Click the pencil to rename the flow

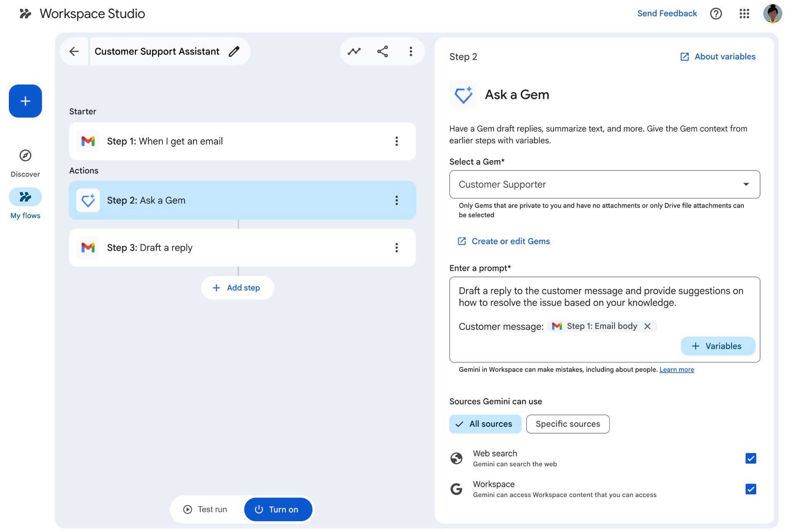tap(234, 51)
